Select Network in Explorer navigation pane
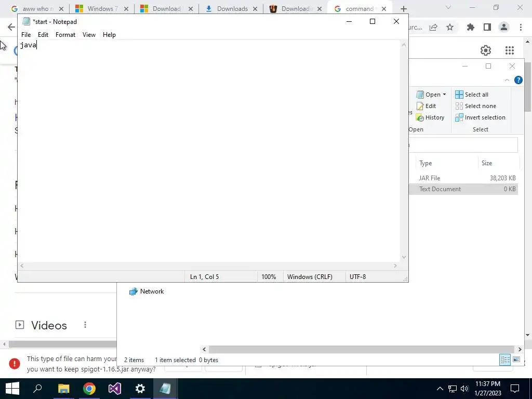The image size is (532, 399). (x=147, y=291)
